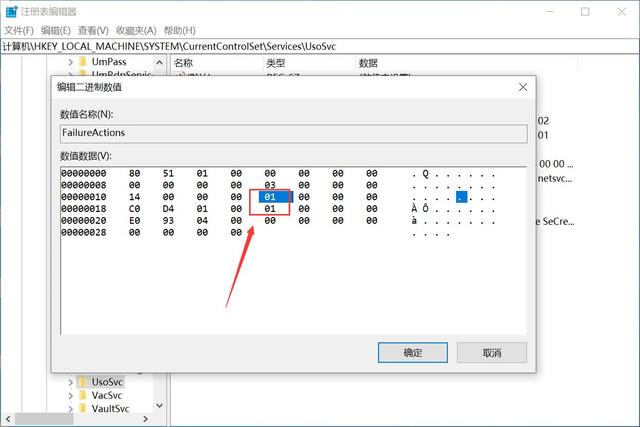Screen dimensions: 640x427
Task: Click the 取消 button
Action: 492,353
